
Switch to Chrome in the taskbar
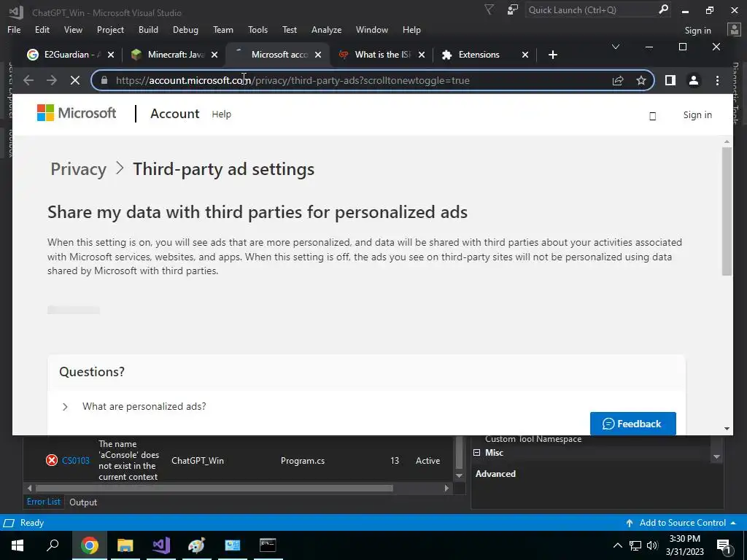[89, 545]
